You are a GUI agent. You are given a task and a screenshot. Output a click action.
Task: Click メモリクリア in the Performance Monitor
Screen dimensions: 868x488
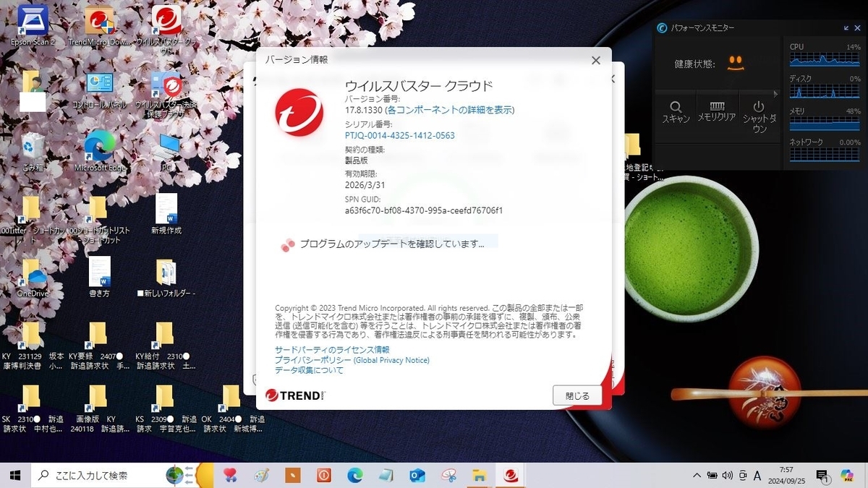tap(716, 112)
